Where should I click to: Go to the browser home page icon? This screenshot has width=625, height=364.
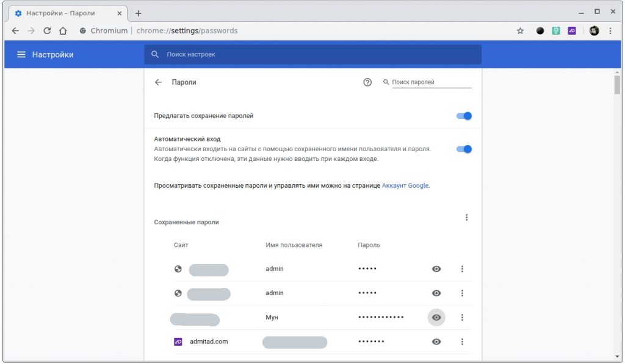point(63,31)
